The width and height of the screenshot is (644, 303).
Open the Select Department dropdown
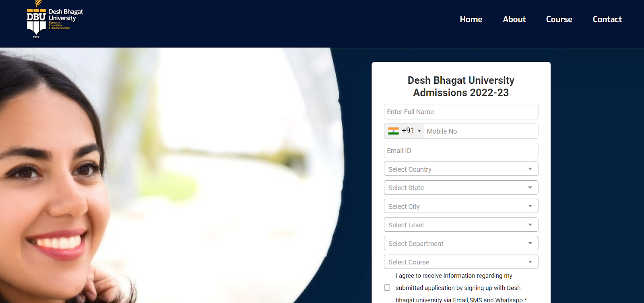[461, 243]
